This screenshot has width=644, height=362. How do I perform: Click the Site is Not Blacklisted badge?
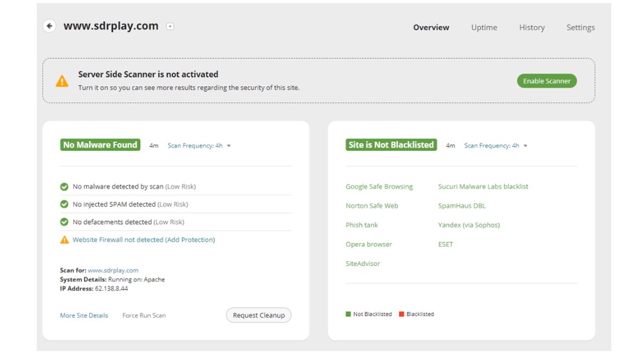pyautogui.click(x=391, y=145)
